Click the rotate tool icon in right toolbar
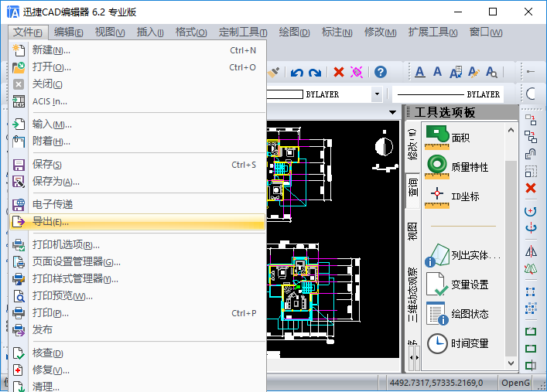 pos(531,211)
